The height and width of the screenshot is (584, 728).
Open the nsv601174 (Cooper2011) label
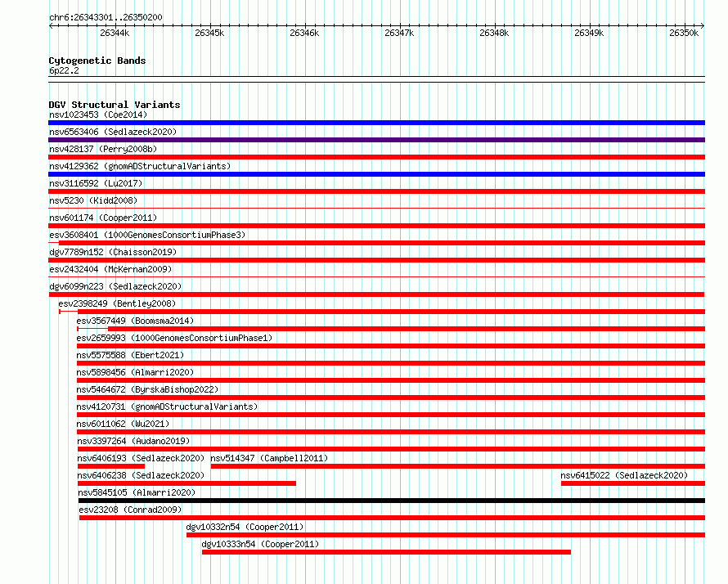pos(103,218)
